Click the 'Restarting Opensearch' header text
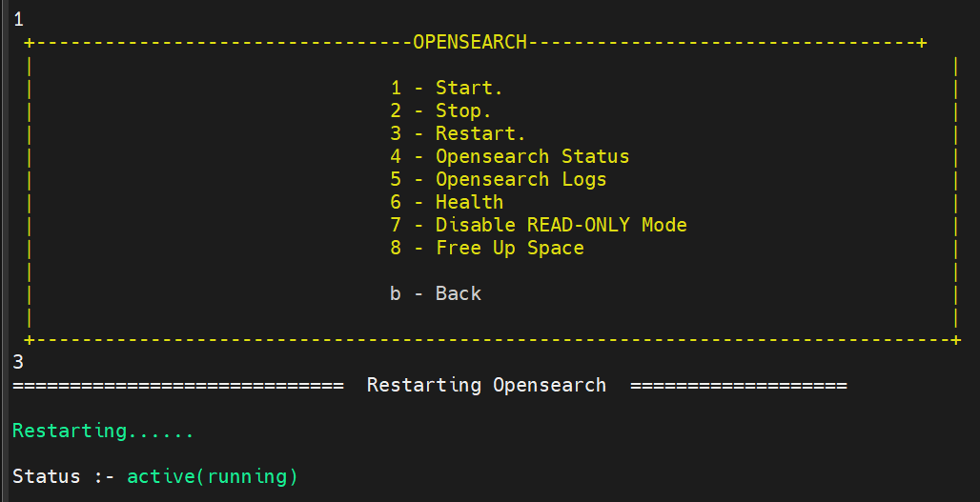The height and width of the screenshot is (502, 980). point(486,385)
